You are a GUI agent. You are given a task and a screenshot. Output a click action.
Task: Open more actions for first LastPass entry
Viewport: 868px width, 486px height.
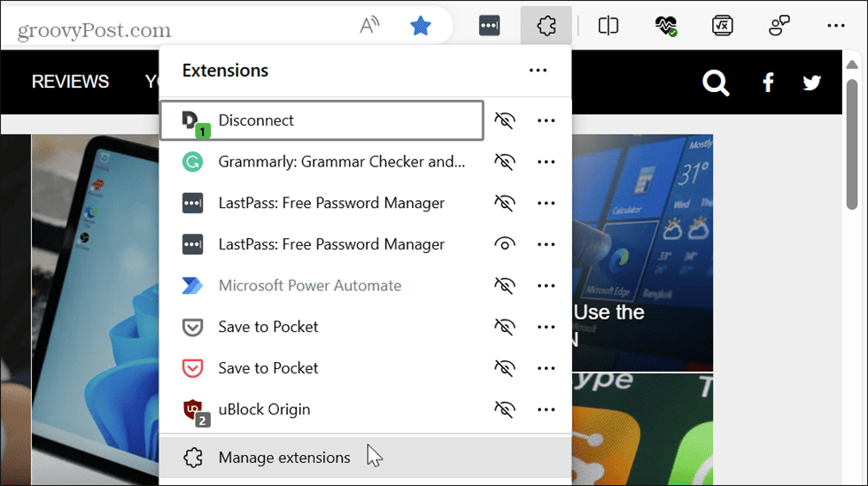click(x=546, y=203)
